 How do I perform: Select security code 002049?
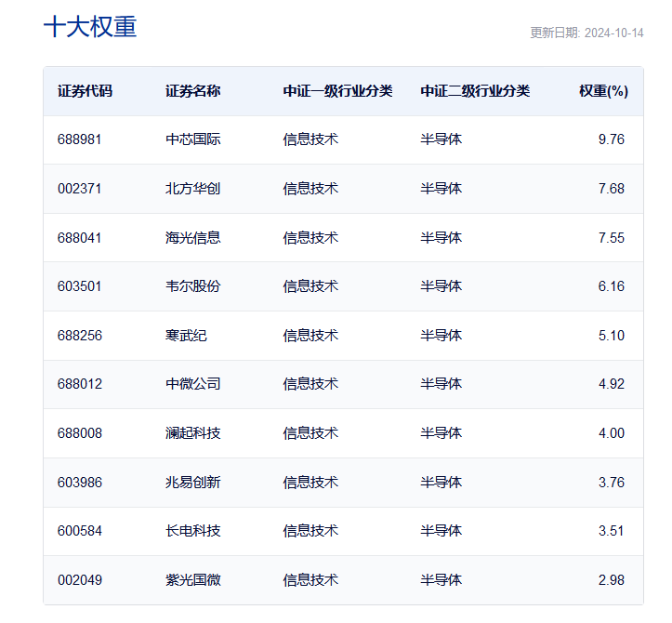pos(80,580)
